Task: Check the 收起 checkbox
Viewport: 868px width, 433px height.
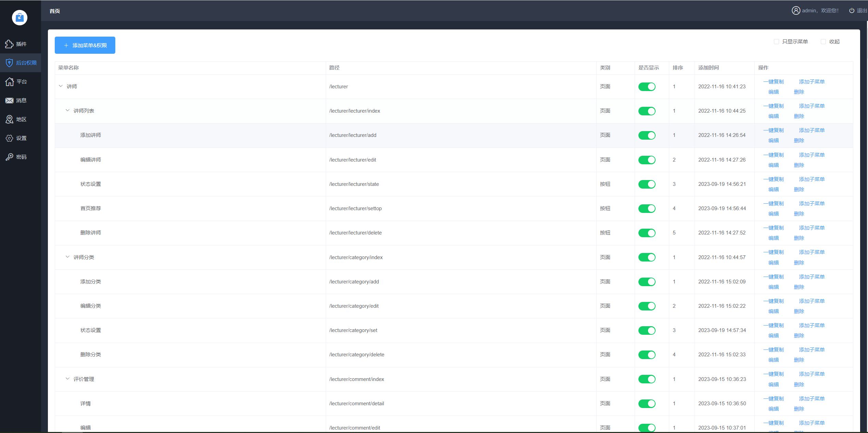Action: [x=823, y=41]
